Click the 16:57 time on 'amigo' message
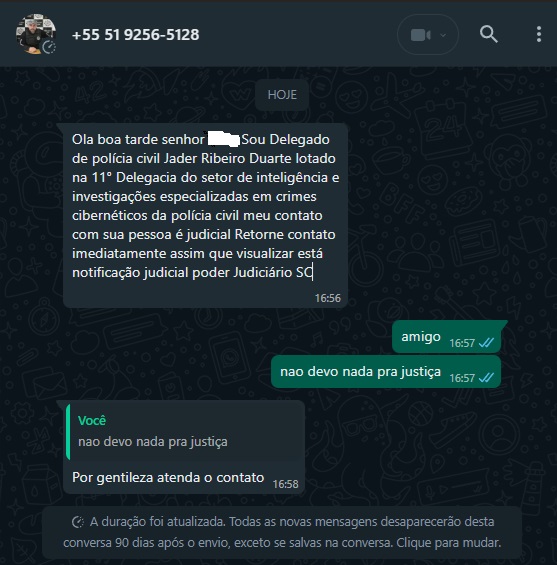The height and width of the screenshot is (565, 557). pyautogui.click(x=462, y=343)
